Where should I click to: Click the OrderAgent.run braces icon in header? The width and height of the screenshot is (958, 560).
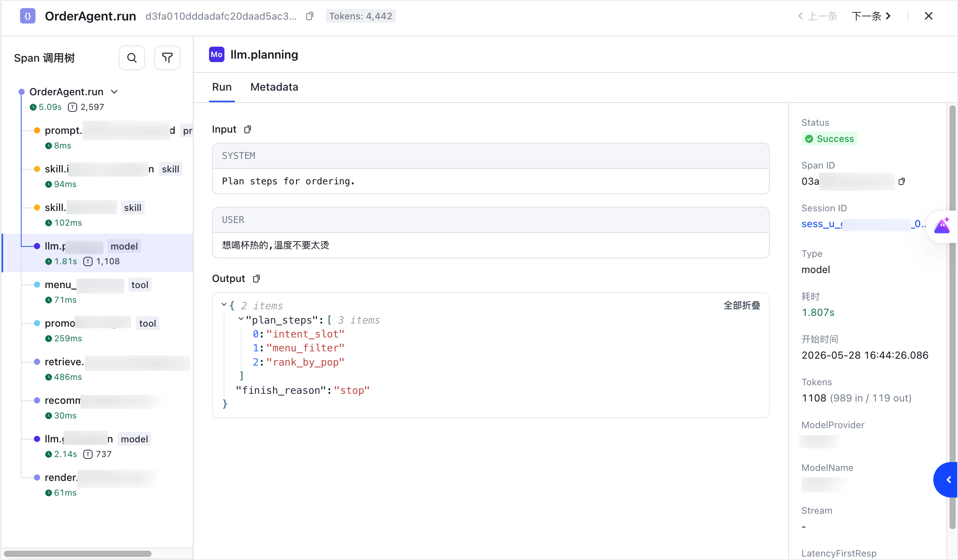28,16
